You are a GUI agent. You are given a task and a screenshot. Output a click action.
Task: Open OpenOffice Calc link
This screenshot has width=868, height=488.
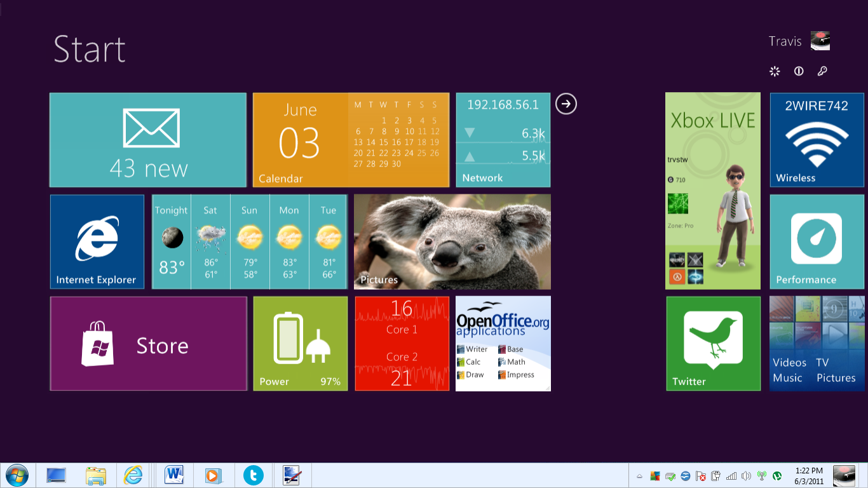point(469,362)
